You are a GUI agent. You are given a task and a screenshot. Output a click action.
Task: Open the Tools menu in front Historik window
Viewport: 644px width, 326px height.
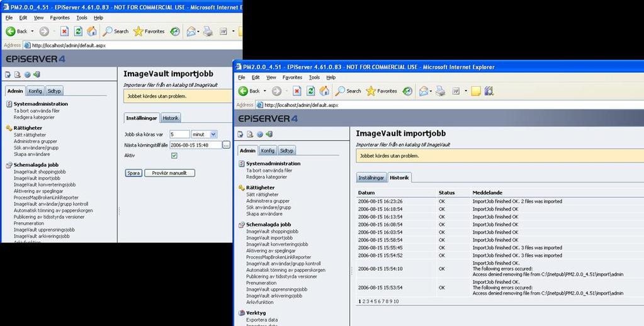[314, 77]
